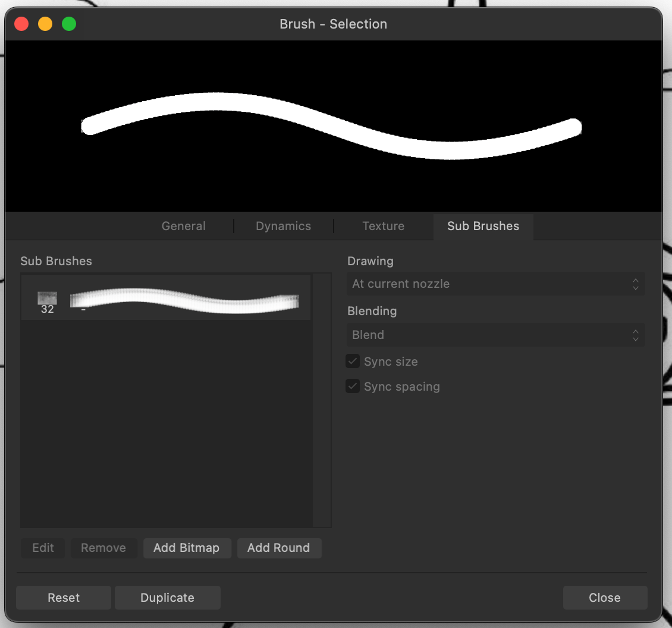The image size is (672, 628).
Task: Switch to the Texture tab
Action: click(x=383, y=226)
